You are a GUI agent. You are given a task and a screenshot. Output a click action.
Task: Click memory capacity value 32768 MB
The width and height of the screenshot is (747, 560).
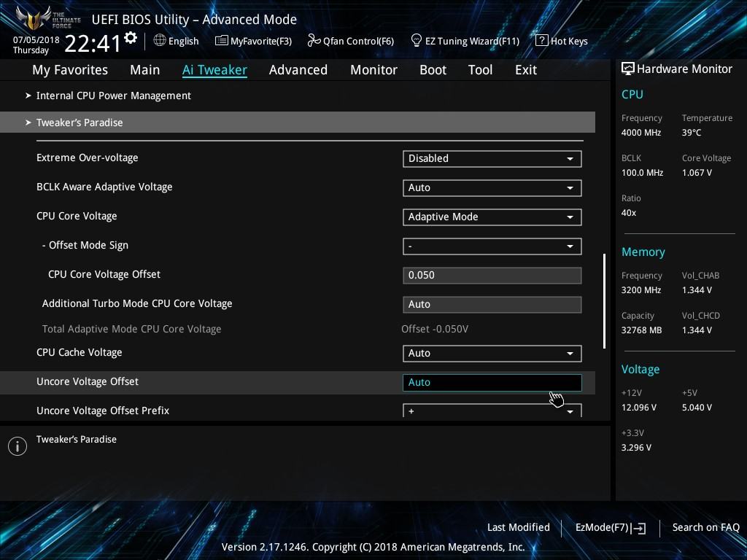pyautogui.click(x=642, y=330)
